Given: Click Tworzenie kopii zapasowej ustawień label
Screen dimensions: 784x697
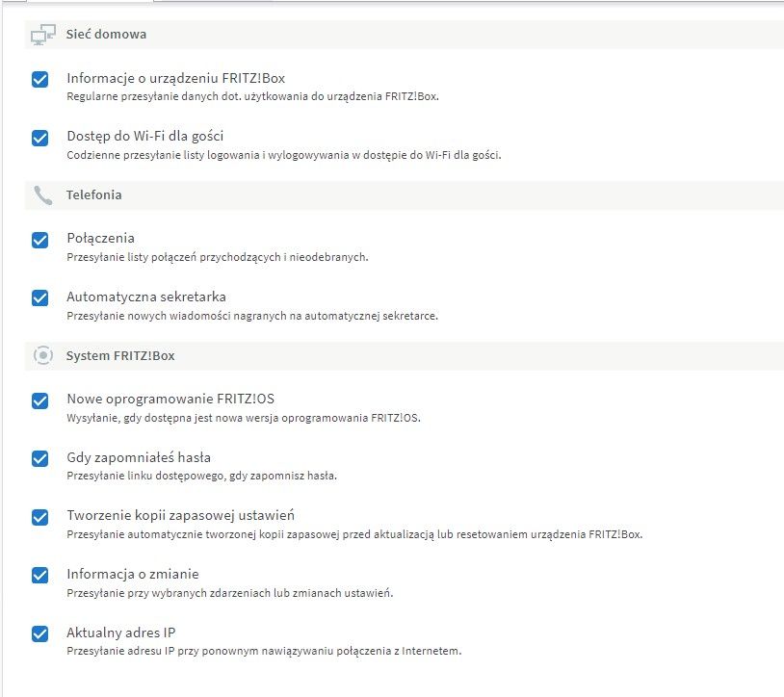Looking at the screenshot, I should [x=180, y=515].
